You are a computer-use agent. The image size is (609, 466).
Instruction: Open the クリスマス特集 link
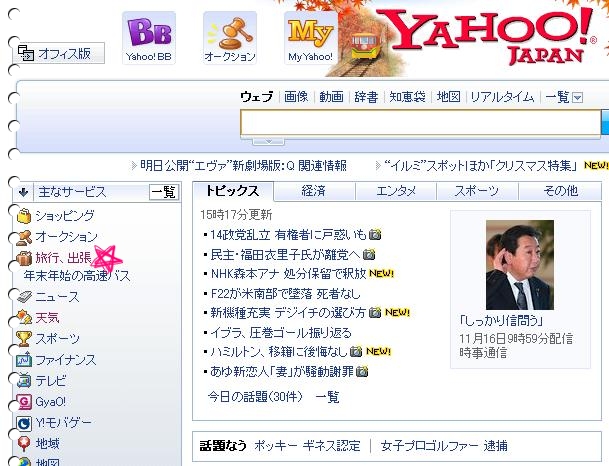480,166
